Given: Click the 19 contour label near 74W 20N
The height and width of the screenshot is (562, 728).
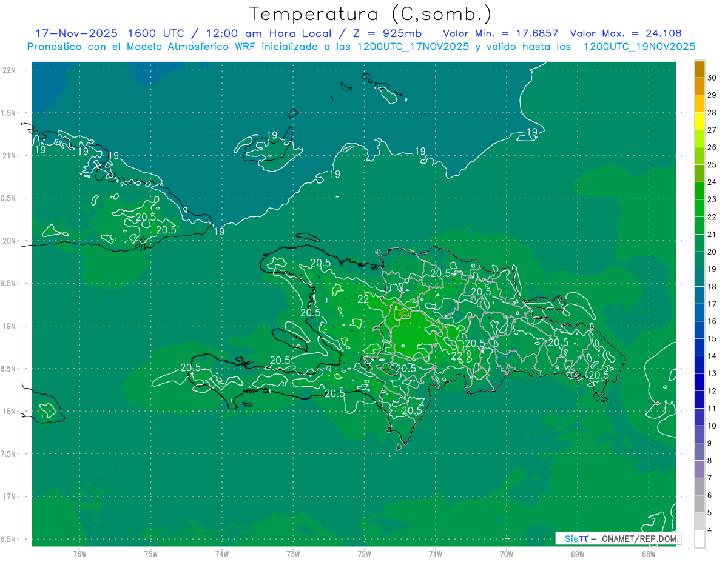Looking at the screenshot, I should 219,231.
